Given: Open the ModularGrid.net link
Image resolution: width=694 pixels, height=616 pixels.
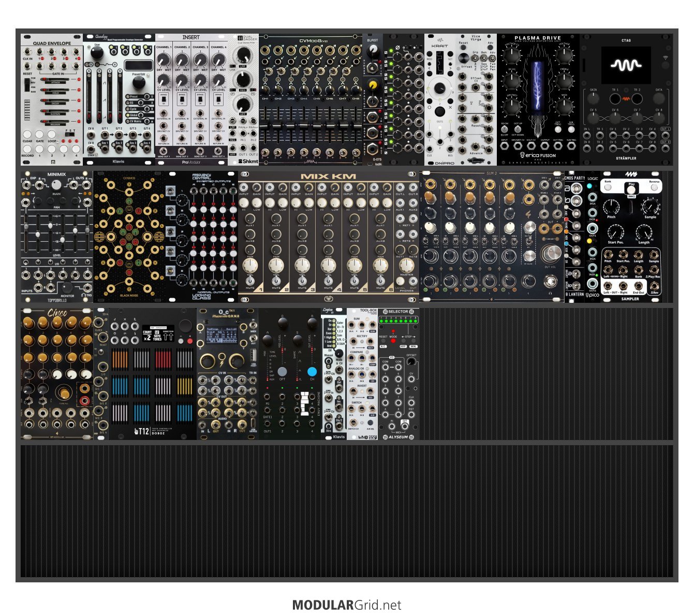Looking at the screenshot, I should pyautogui.click(x=347, y=605).
